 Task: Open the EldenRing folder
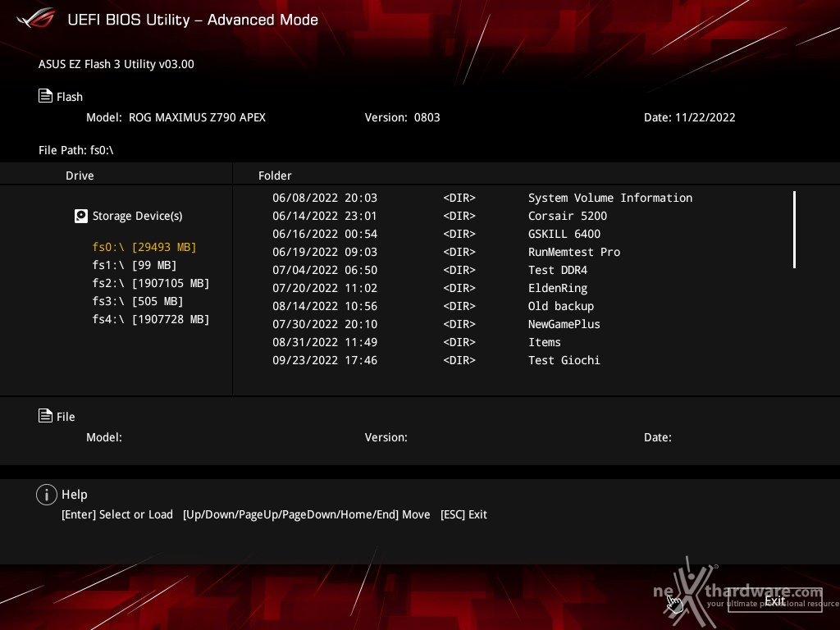click(558, 288)
